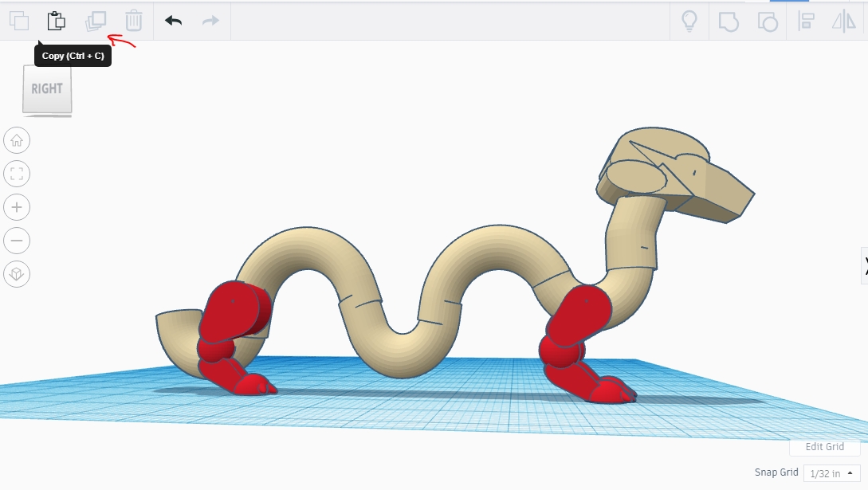Click the RIGHT face of view cube
The image size is (868, 490).
(x=47, y=89)
